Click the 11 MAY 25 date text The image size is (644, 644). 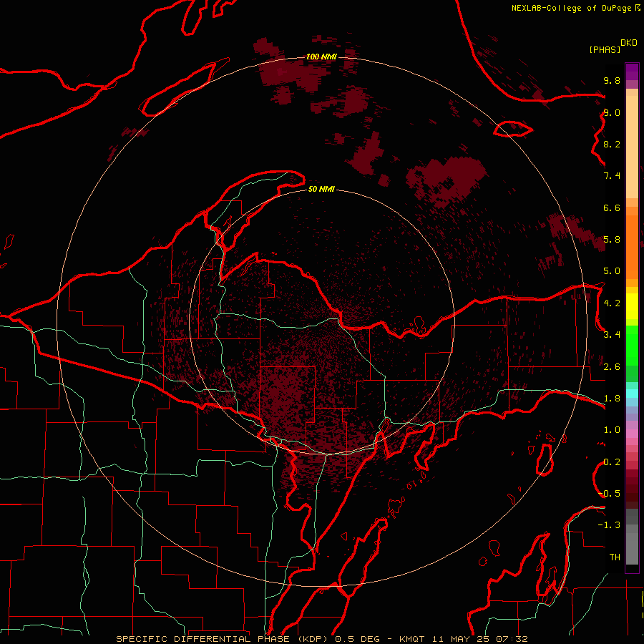[462, 639]
